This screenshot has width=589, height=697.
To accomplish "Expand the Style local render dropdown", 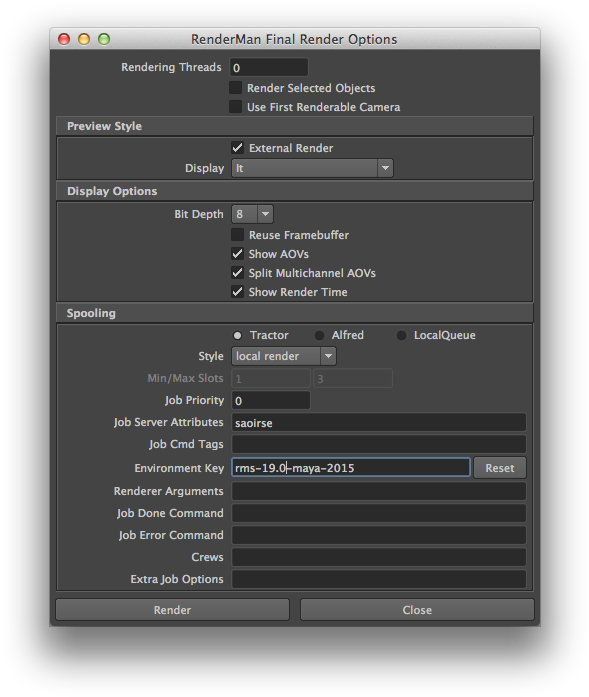I will pos(284,356).
